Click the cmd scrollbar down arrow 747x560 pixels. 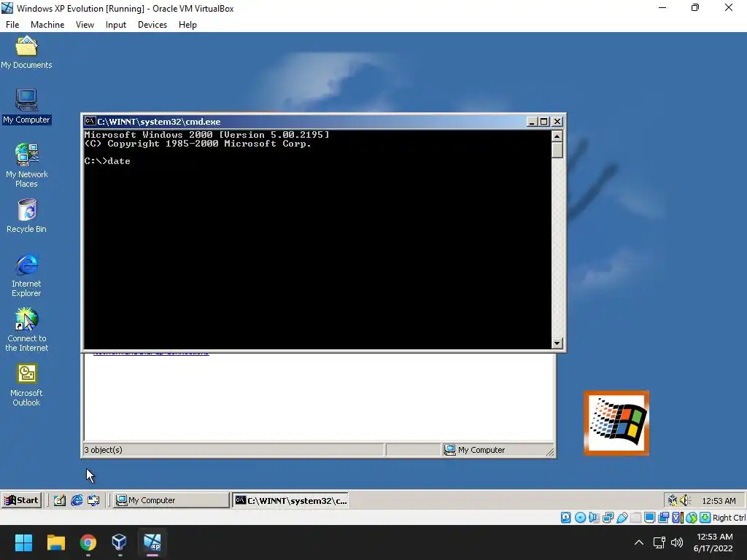coord(557,343)
